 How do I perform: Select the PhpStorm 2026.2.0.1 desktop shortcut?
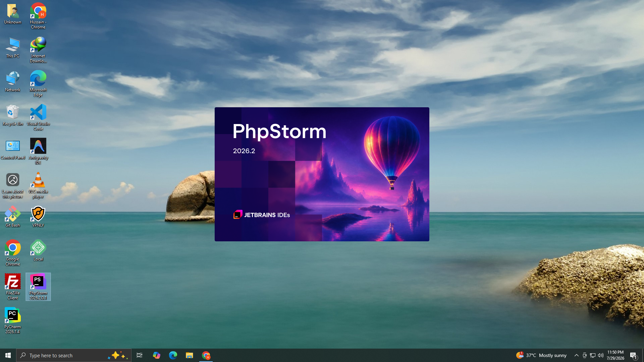click(x=38, y=287)
